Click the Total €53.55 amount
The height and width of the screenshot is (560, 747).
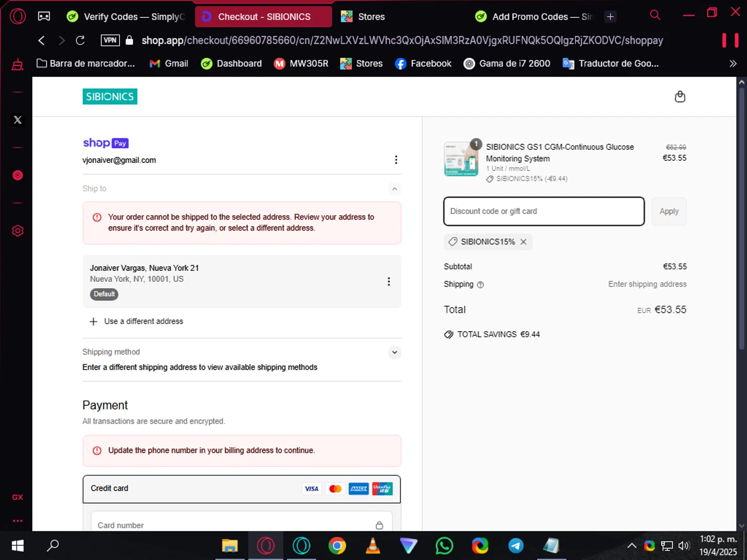[x=670, y=310]
